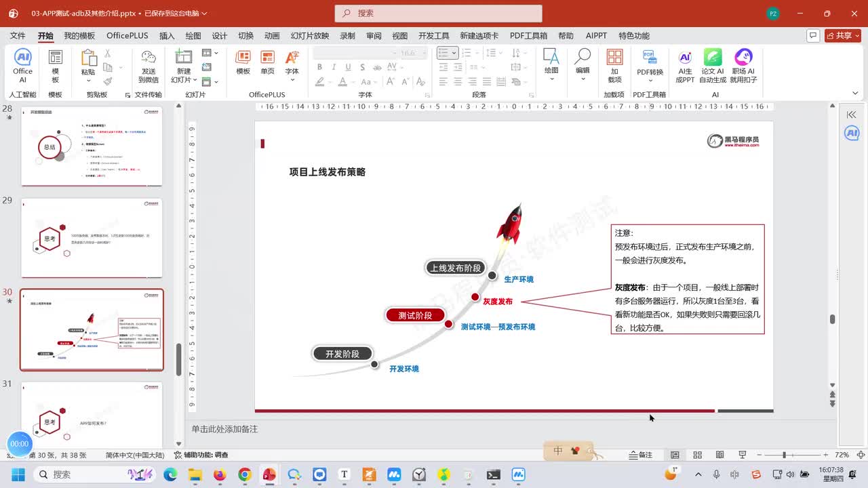Open 加载项 add-ins
Screen dimensions: 868x488
pos(614,66)
